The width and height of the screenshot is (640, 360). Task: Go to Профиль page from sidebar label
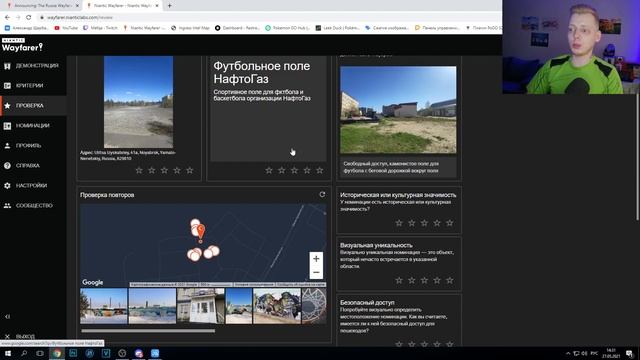29,146
